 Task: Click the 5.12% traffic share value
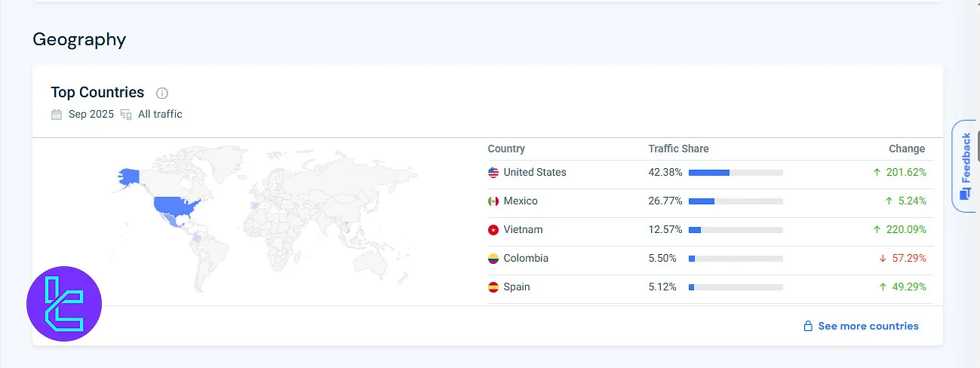[x=662, y=287]
